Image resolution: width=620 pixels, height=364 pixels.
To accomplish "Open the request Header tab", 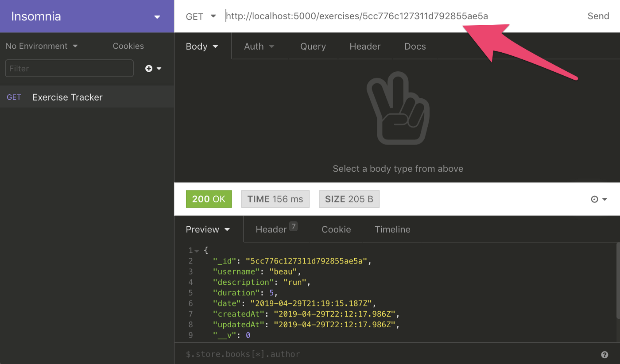I will pyautogui.click(x=365, y=46).
